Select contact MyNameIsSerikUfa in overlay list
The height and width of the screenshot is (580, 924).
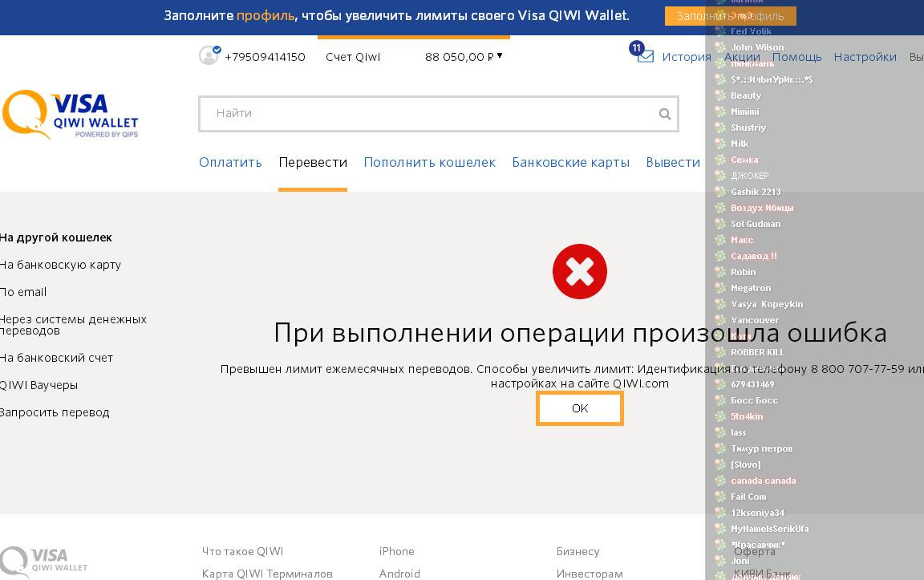coord(770,529)
